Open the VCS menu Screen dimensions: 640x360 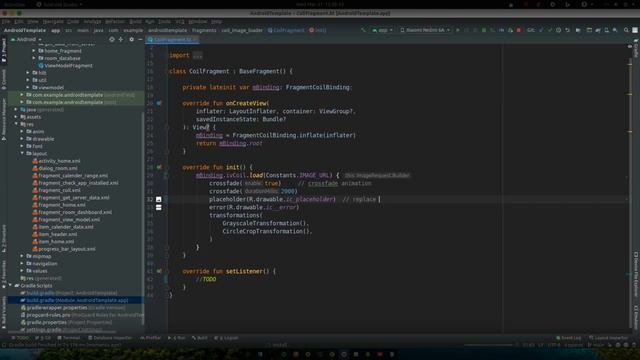click(x=180, y=21)
